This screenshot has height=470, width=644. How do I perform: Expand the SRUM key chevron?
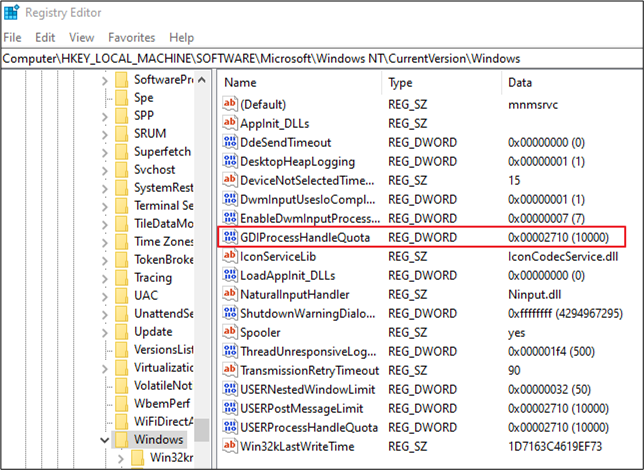click(x=105, y=135)
